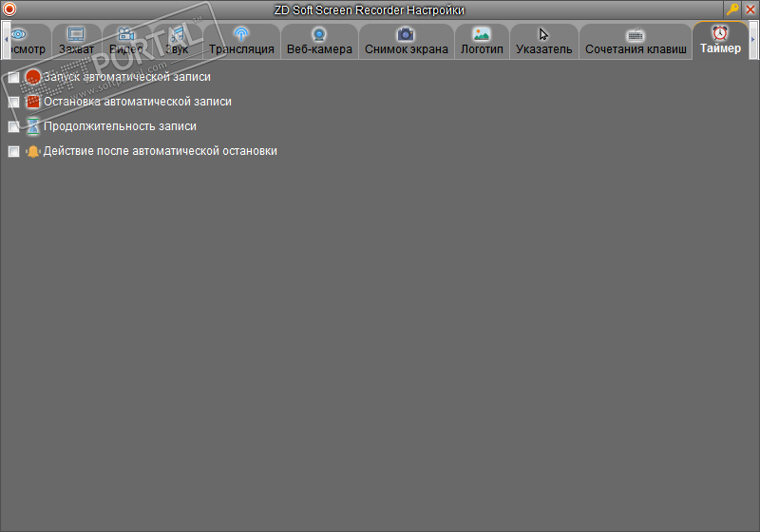Screen dimensions: 760x532
Task: Tick the Остановка автоматической записи checkbox
Action: point(13,102)
